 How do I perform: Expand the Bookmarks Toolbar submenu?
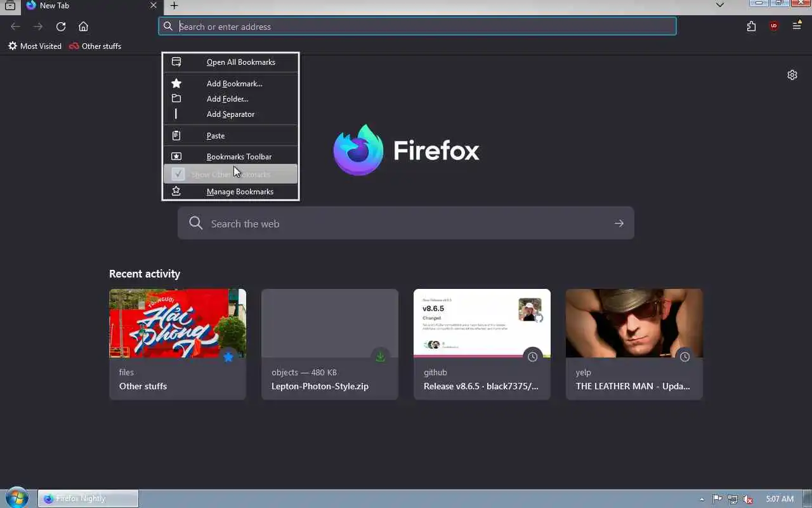tap(230, 156)
